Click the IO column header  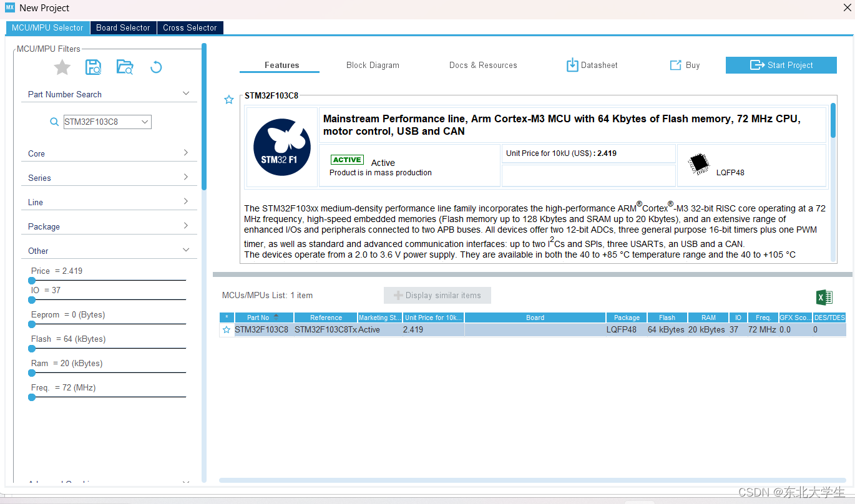pyautogui.click(x=738, y=317)
